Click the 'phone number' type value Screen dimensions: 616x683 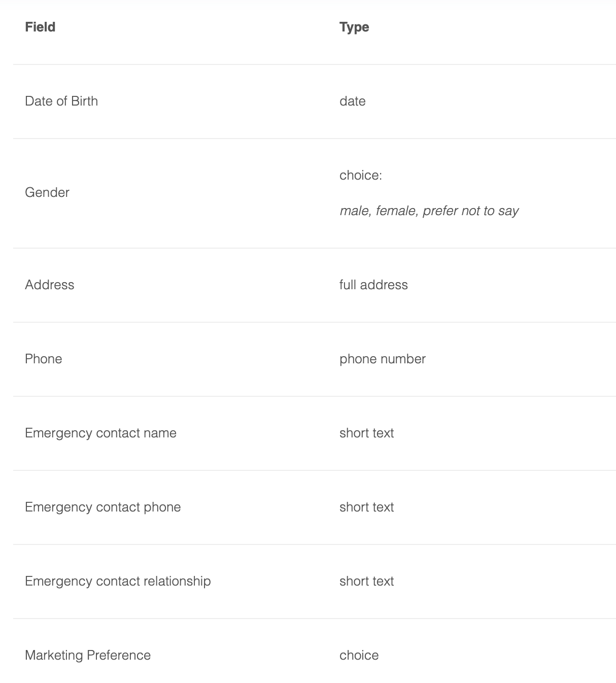click(383, 359)
